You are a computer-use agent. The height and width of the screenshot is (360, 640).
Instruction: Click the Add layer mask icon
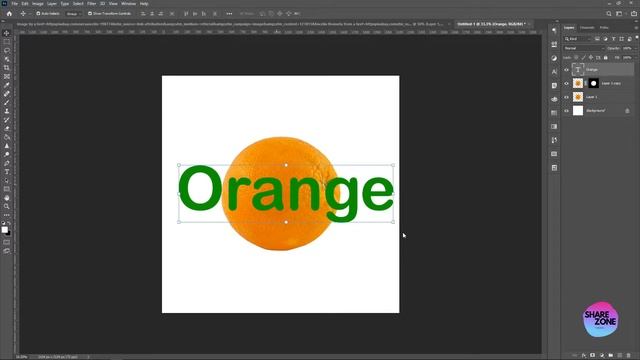(593, 356)
